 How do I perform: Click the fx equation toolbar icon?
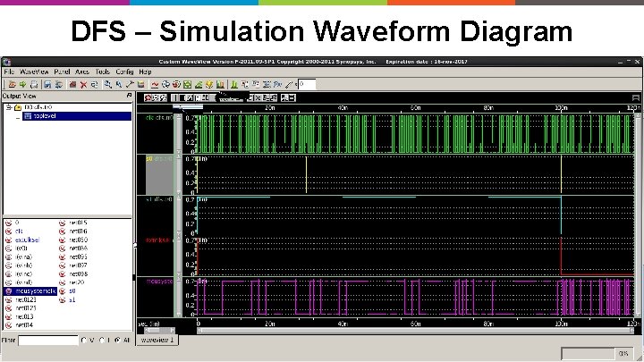click(277, 85)
